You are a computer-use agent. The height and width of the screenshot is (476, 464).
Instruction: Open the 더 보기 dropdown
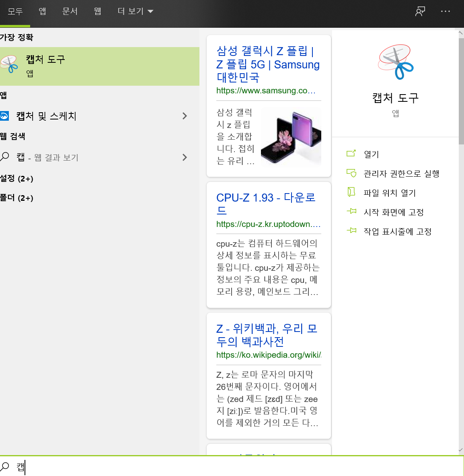[135, 11]
